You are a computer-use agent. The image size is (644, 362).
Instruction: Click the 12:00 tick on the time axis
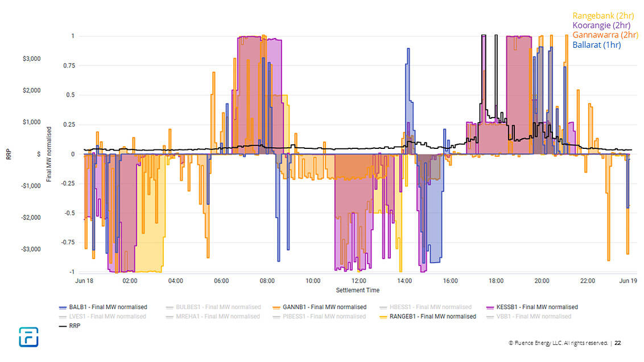pos(358,281)
